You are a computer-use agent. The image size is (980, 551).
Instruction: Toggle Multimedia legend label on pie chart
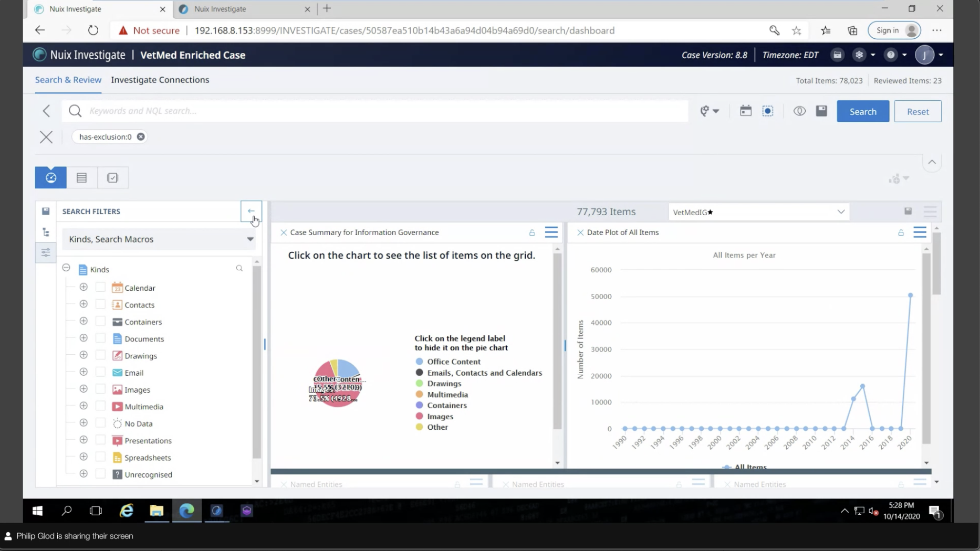(447, 395)
